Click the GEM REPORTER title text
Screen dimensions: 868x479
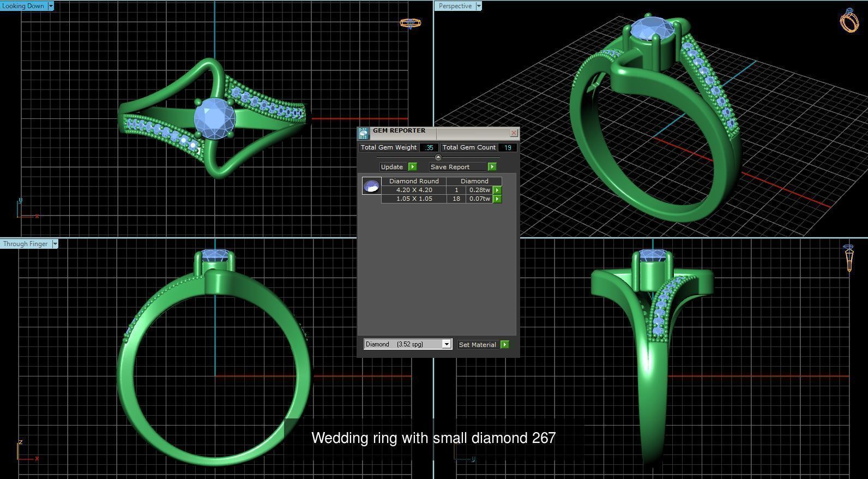pos(399,130)
